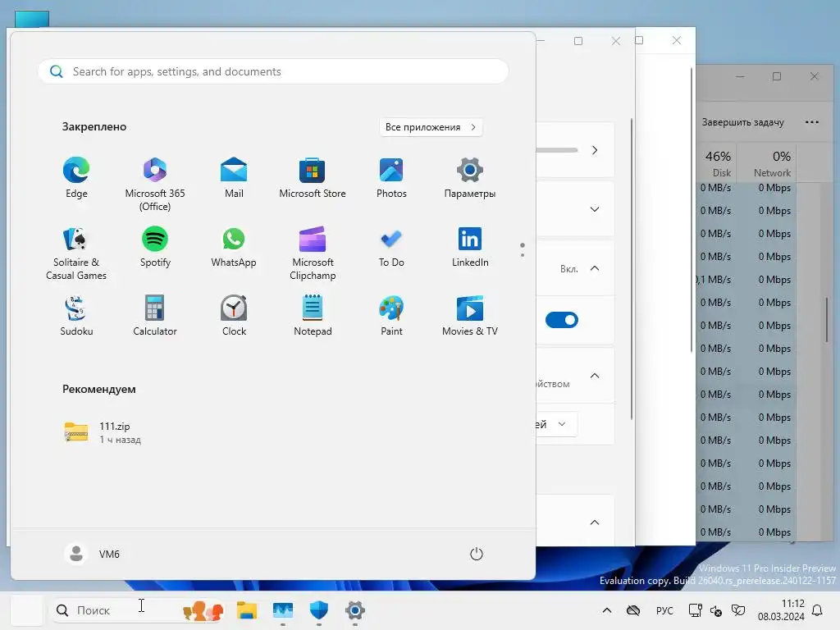Launch Microsoft 365 (Office) app
The image size is (840, 630).
click(155, 184)
